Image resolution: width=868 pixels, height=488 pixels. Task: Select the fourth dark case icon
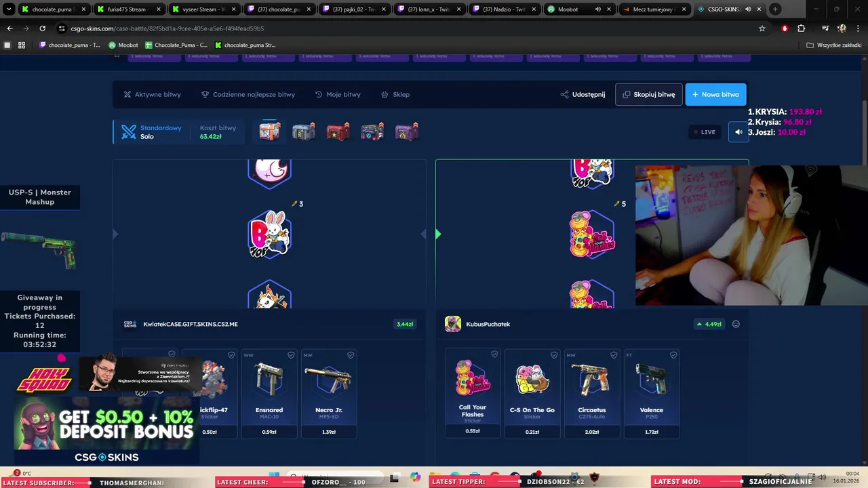[372, 131]
